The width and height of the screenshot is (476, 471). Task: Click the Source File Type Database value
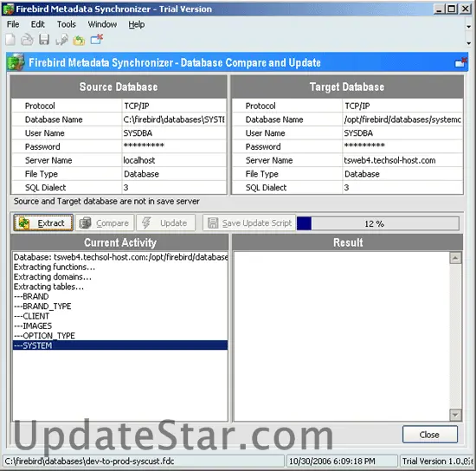coord(174,174)
